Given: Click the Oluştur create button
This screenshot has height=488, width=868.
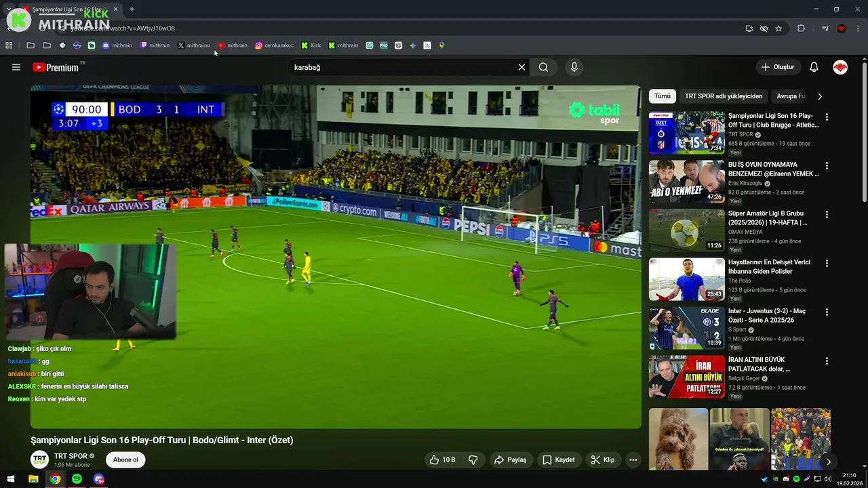Looking at the screenshot, I should coord(777,67).
